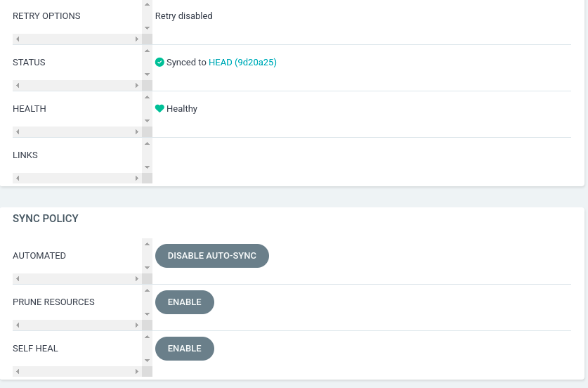588x388 pixels.
Task: Click scroll-up arrow beside LINKS label
Action: (147, 143)
